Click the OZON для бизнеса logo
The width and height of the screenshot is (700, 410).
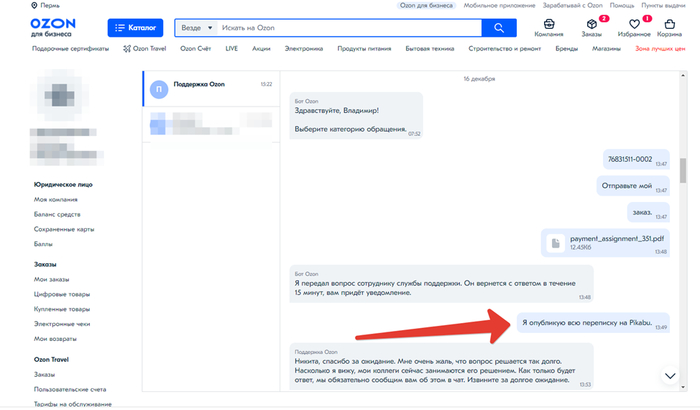[53, 28]
